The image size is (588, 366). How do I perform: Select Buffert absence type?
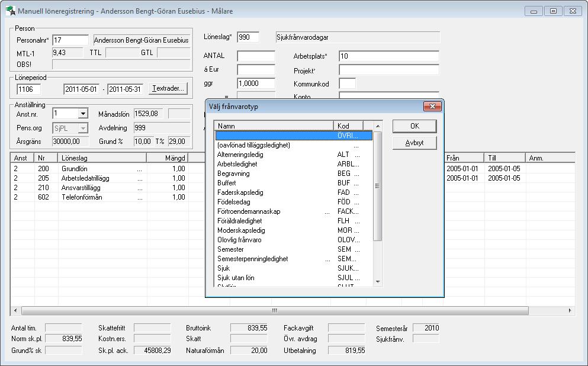294,183
